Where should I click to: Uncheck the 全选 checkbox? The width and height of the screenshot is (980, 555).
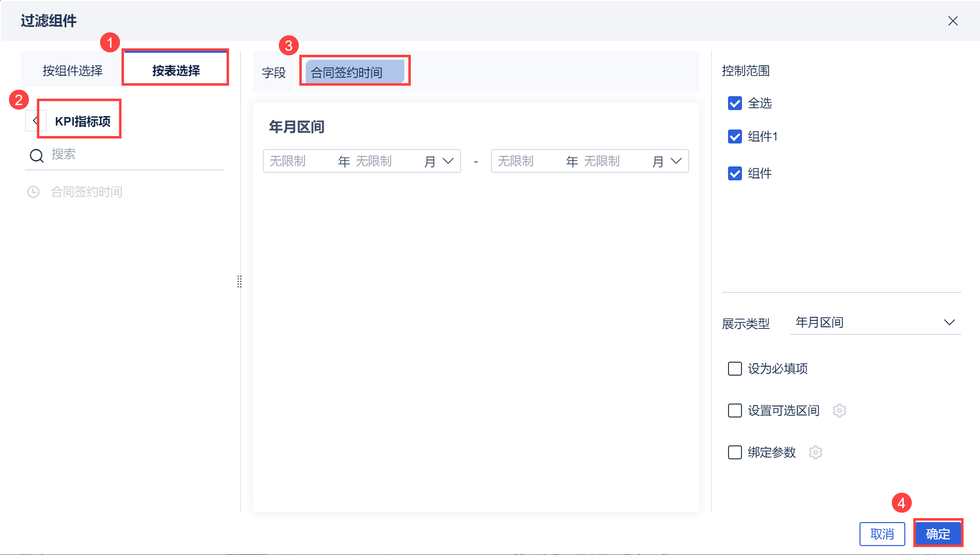735,103
